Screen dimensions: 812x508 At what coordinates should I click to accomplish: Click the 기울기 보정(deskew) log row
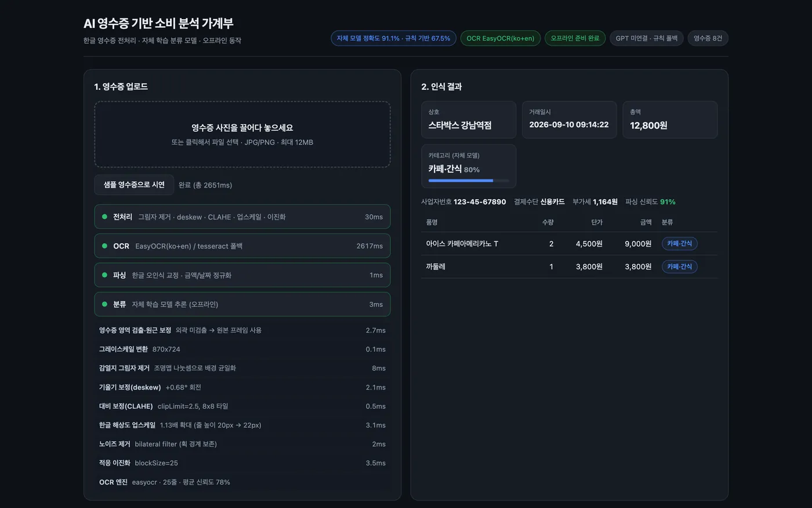coord(242,387)
